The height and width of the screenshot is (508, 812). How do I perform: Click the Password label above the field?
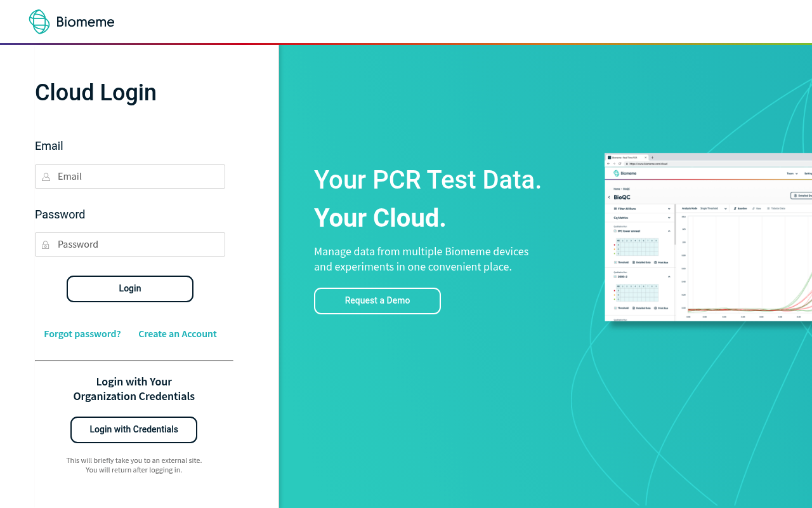click(x=60, y=215)
